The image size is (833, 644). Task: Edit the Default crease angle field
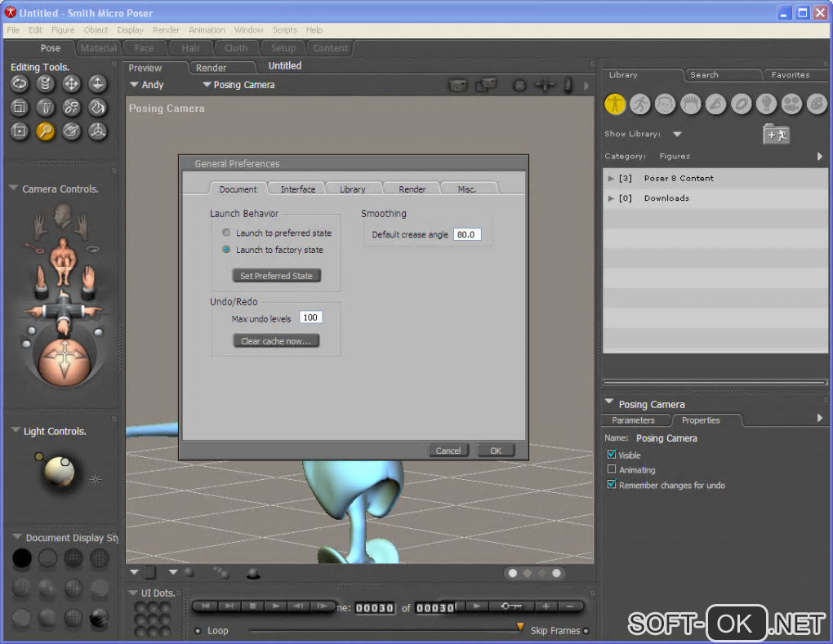pos(467,234)
